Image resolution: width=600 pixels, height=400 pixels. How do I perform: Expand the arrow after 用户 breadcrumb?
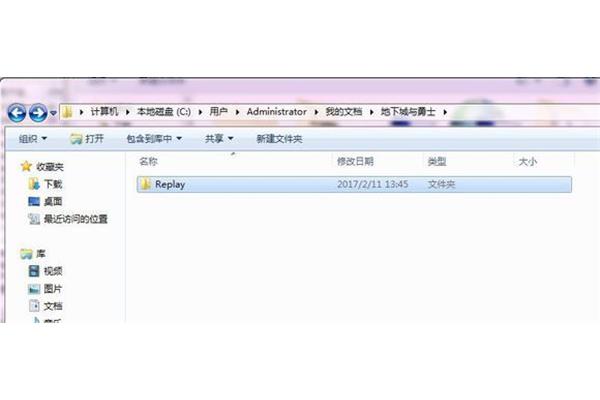[237, 112]
